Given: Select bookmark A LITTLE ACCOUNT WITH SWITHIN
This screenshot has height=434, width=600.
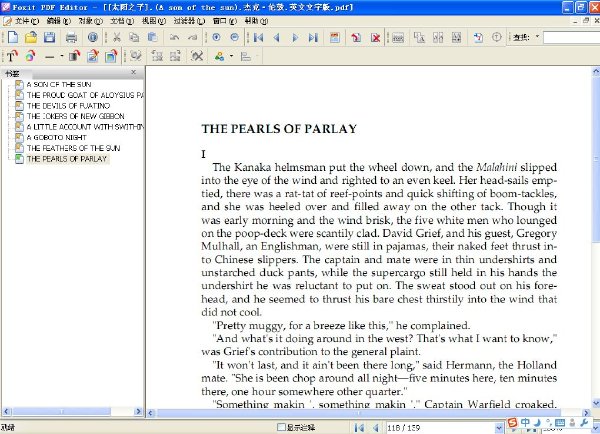Looking at the screenshot, I should tap(85, 127).
